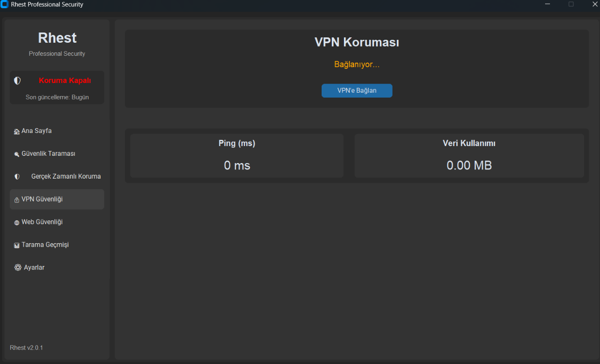Click the Rhest app icon in title bar
The image size is (600, 364).
(x=5, y=4)
